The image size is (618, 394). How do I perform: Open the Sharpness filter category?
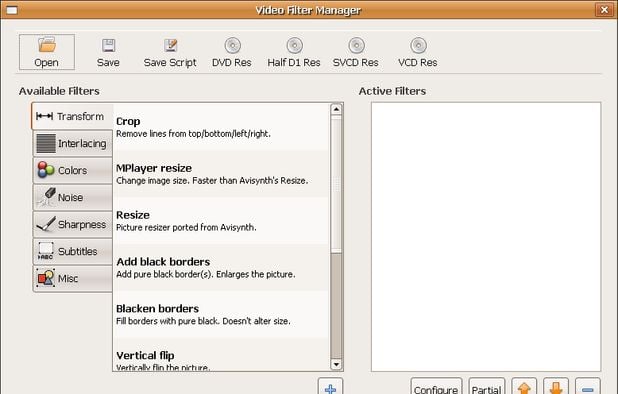tap(73, 225)
